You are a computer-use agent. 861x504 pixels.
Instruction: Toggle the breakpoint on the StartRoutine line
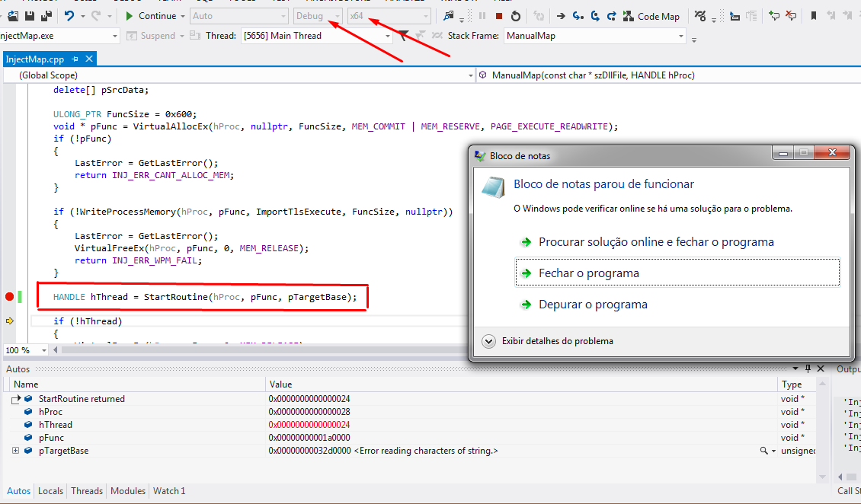pos(10,296)
